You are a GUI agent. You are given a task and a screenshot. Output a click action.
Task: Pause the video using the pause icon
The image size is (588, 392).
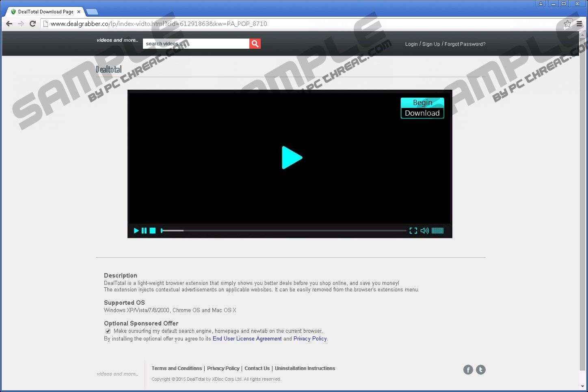point(144,230)
